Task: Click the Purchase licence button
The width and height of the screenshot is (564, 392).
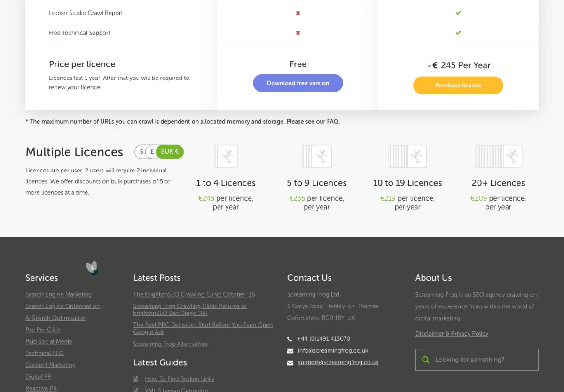Action: pyautogui.click(x=458, y=86)
